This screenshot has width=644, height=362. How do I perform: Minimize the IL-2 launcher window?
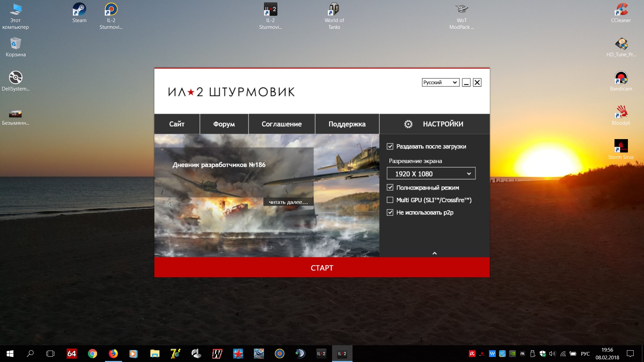coord(466,82)
